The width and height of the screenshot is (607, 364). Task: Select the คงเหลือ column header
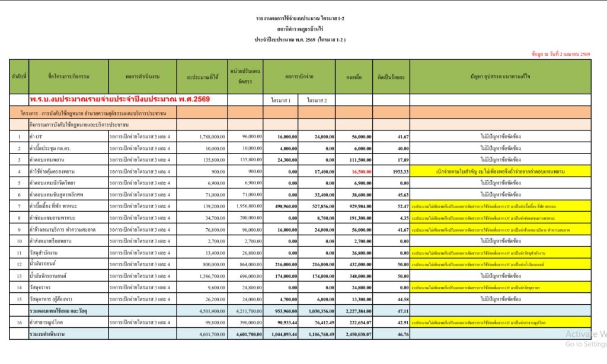tap(354, 76)
